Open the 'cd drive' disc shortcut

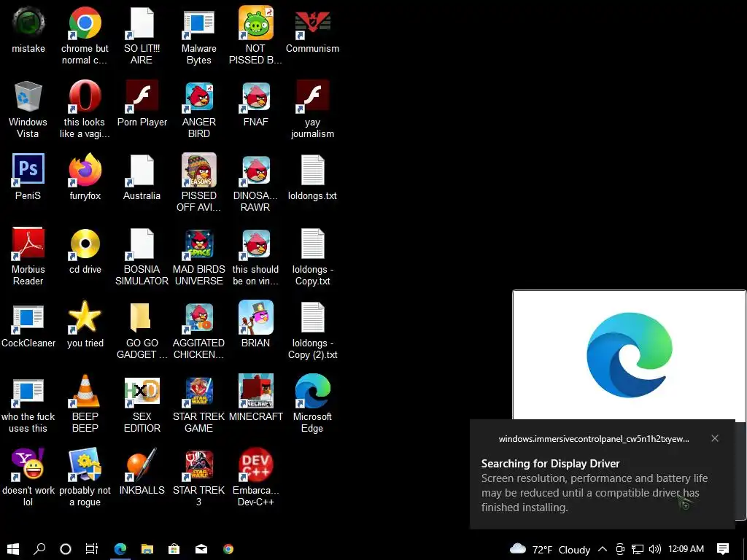tap(85, 251)
